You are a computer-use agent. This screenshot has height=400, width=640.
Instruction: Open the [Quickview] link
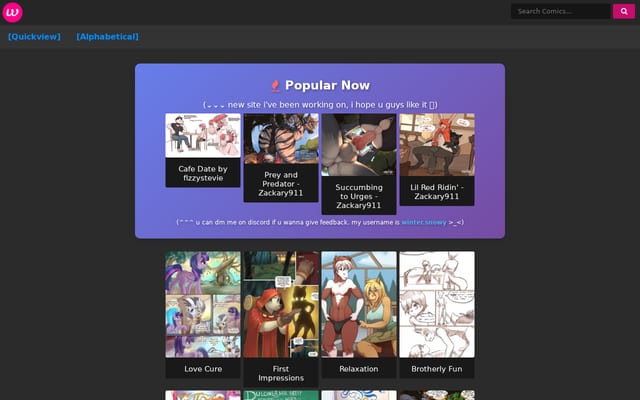click(34, 37)
